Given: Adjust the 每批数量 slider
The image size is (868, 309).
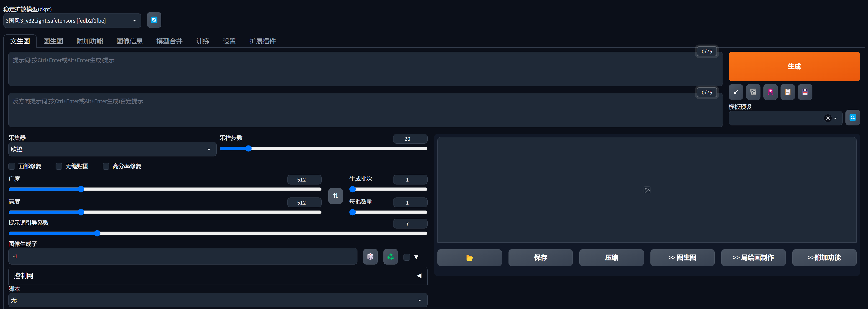Looking at the screenshot, I should point(388,212).
